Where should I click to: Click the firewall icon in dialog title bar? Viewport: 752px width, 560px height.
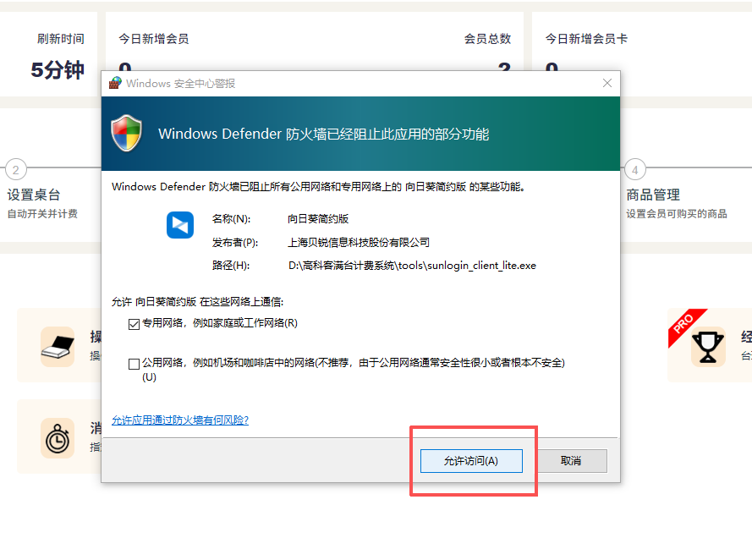point(115,83)
